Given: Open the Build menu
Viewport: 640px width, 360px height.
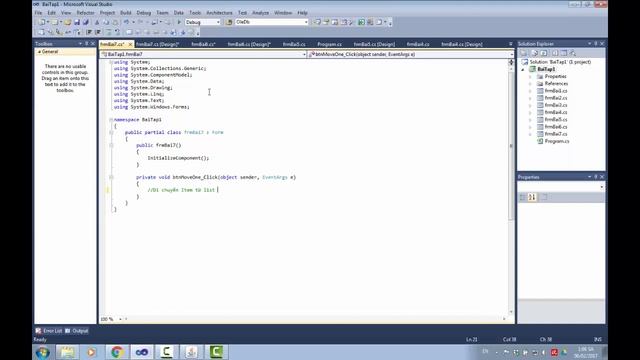Looking at the screenshot, I should pos(126,13).
